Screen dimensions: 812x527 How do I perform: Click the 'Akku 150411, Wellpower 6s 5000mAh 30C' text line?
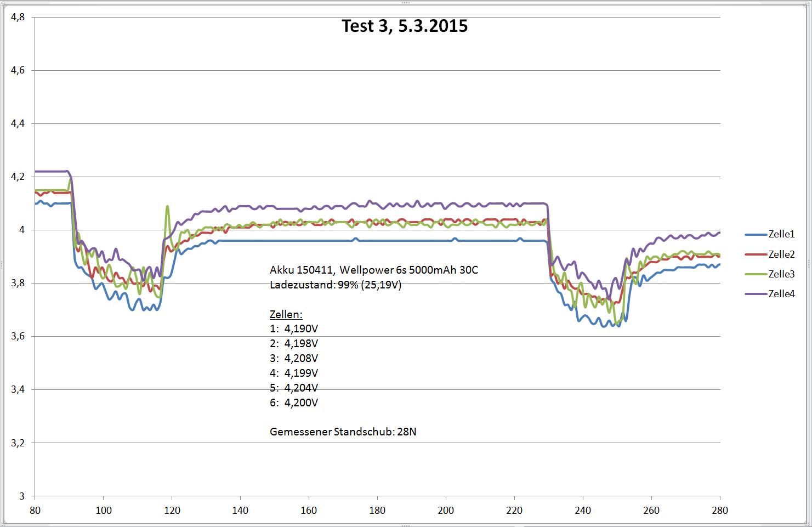[x=373, y=270]
